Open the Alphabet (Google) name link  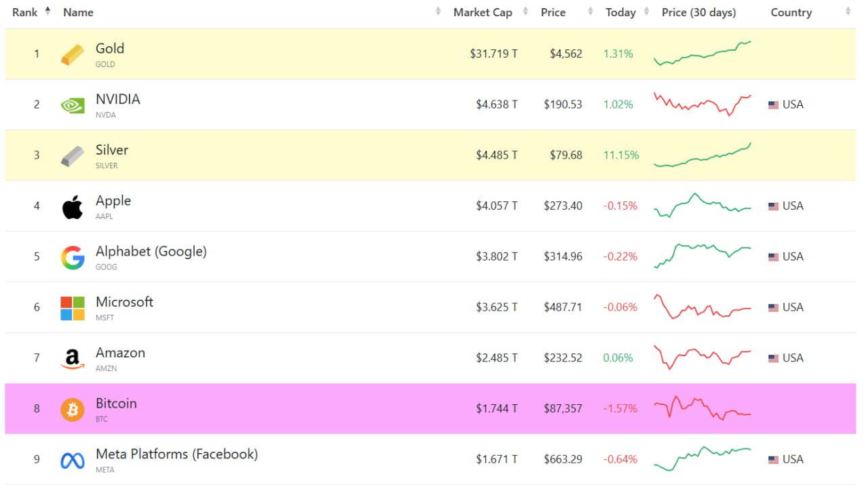[151, 252]
